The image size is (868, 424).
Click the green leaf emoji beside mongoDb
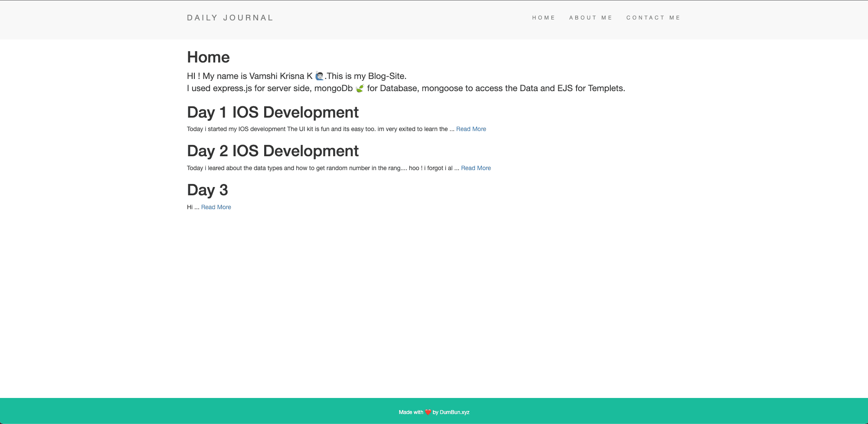pos(360,89)
